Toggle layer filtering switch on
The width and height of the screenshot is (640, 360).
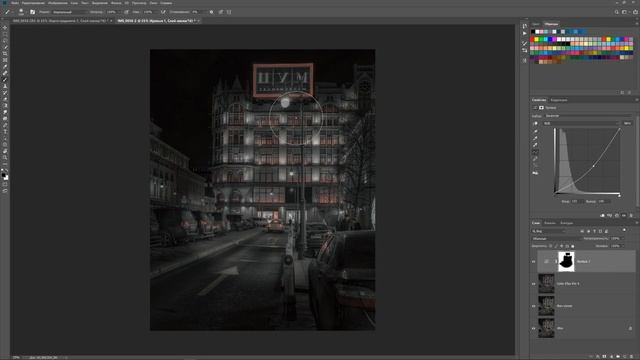click(624, 230)
